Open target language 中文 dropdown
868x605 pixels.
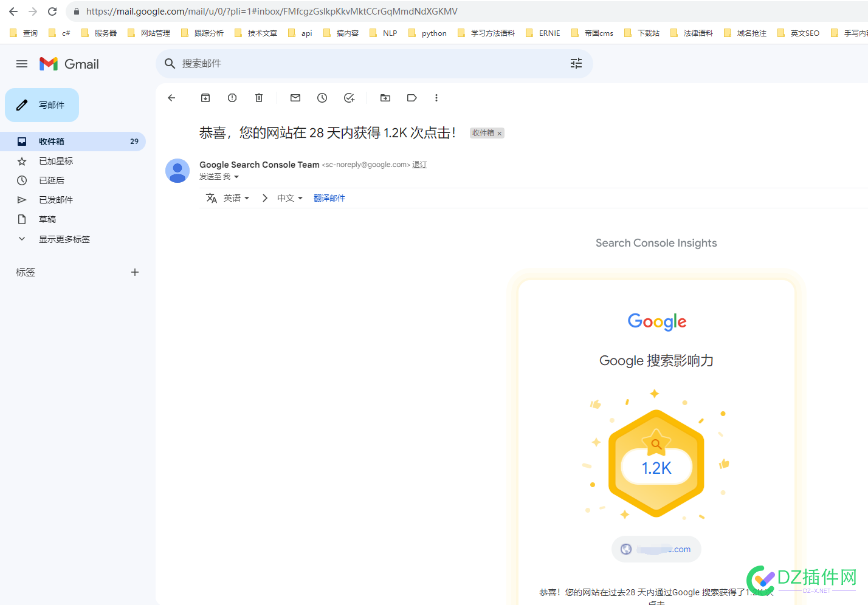tap(290, 198)
